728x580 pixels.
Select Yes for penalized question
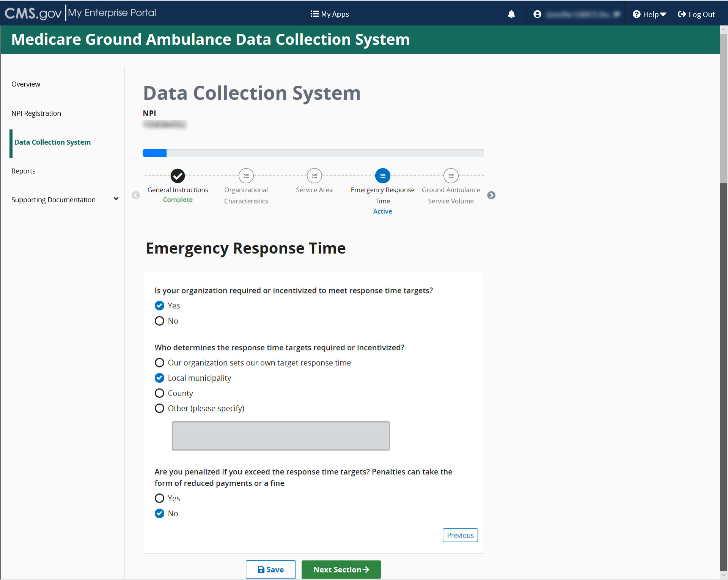pyautogui.click(x=159, y=498)
